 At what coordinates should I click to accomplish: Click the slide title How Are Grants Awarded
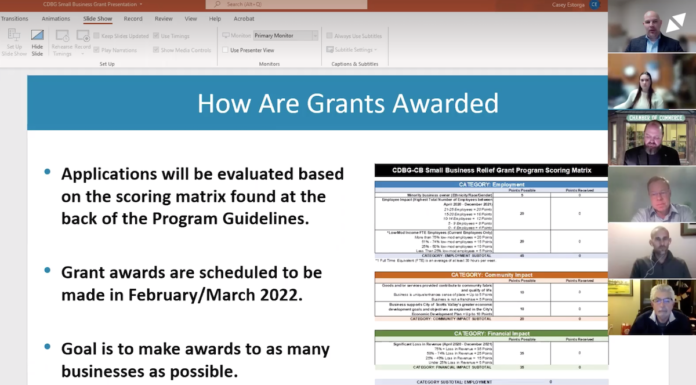point(348,103)
